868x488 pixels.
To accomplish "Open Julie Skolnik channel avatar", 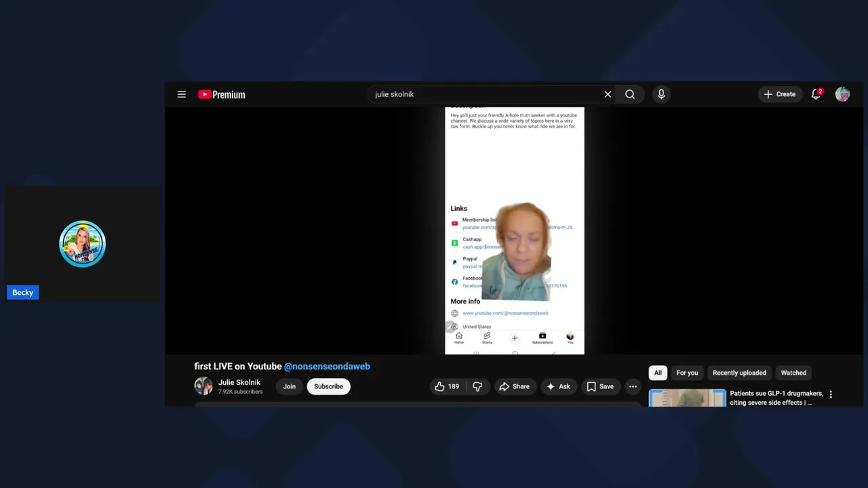I will click(203, 386).
